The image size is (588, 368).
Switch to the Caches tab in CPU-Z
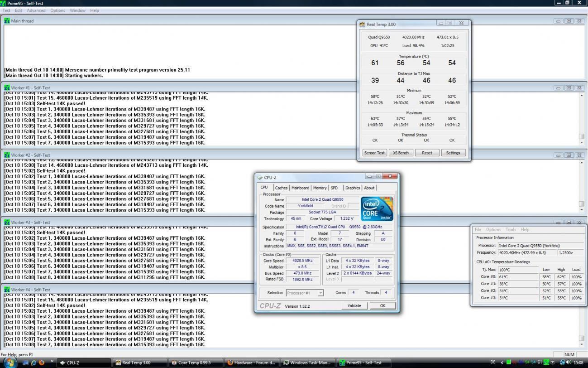(281, 188)
